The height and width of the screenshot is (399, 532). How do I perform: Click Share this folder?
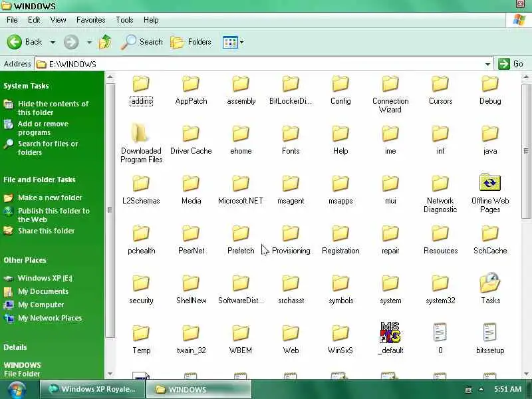click(46, 231)
